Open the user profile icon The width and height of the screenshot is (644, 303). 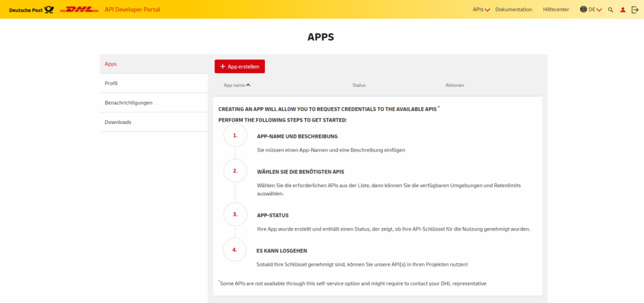(x=623, y=10)
